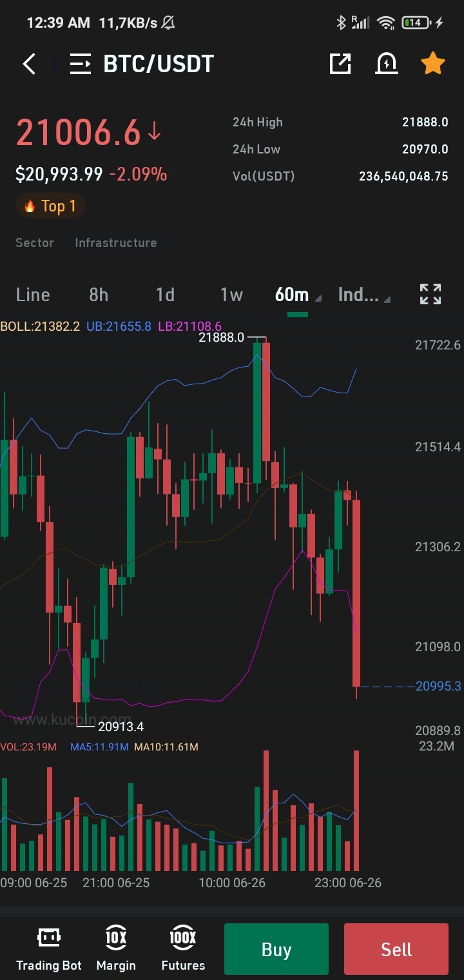This screenshot has height=980, width=464.
Task: Switch chart to Line view
Action: 33,295
